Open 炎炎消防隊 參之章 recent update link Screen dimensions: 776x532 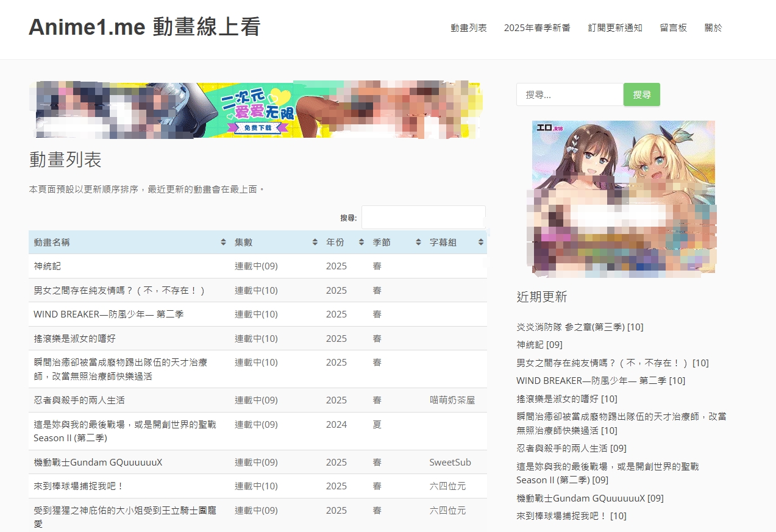(571, 327)
